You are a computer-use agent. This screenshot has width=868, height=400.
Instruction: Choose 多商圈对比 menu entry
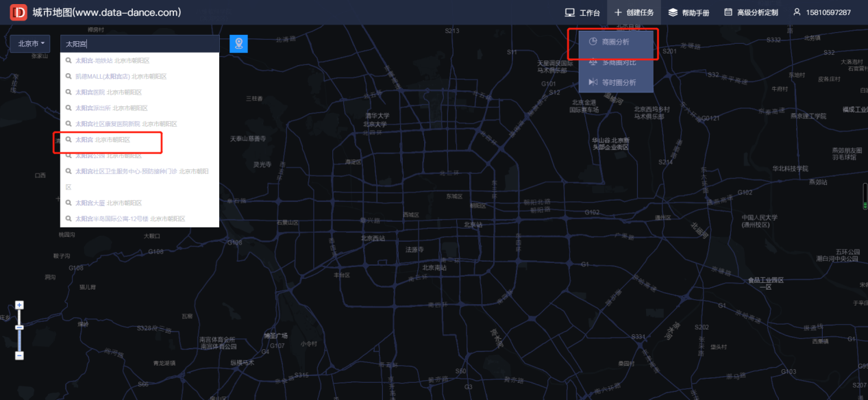(616, 62)
